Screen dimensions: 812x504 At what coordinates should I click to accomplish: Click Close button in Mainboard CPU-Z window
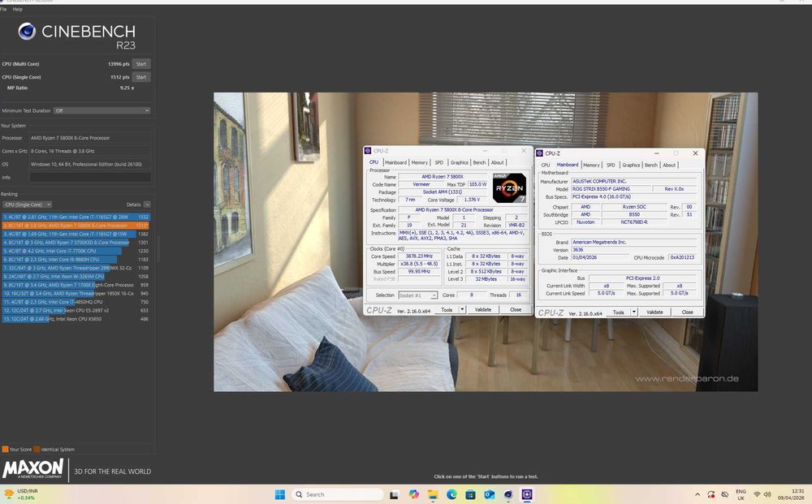(x=687, y=312)
